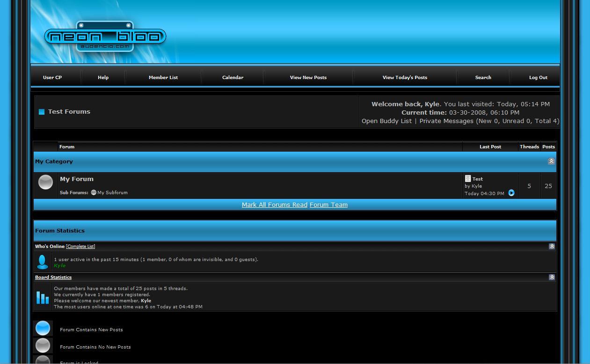Image resolution: width=590 pixels, height=364 pixels.
Task: Click the small My Subforum status icon
Action: [94, 192]
